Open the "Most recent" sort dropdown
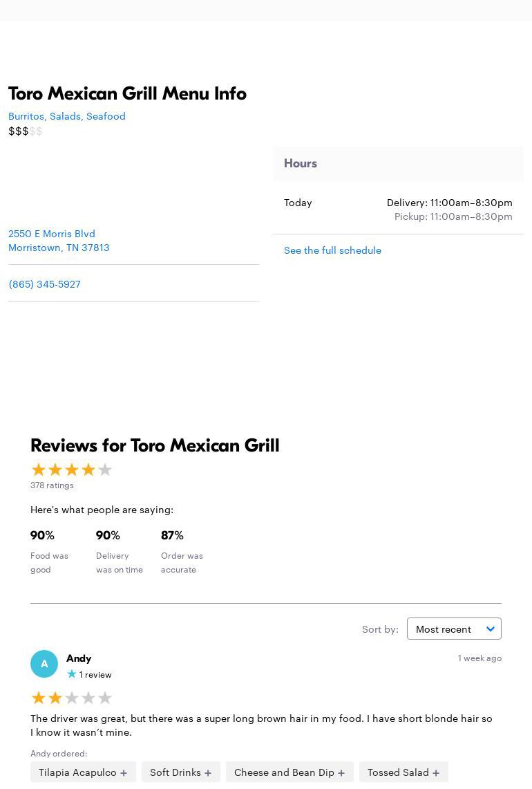The image size is (532, 789). click(x=454, y=629)
